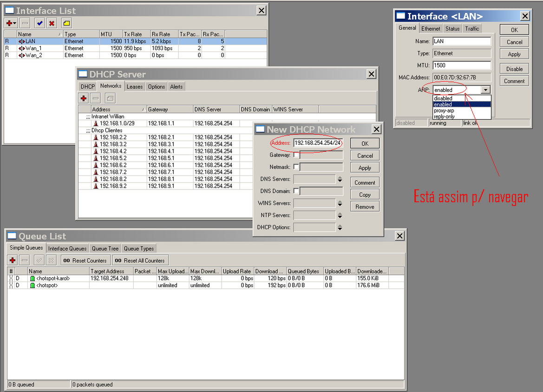Expand the DNS Servers field arrows

click(x=340, y=179)
